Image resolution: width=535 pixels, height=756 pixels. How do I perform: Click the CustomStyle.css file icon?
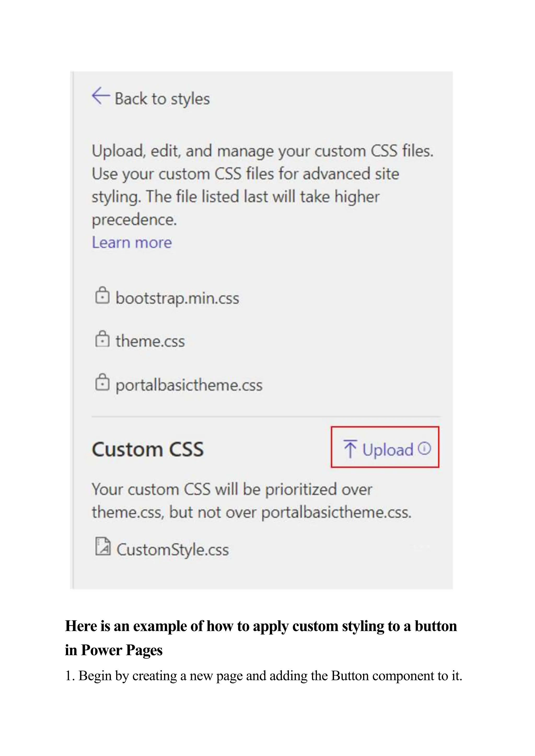coord(103,546)
